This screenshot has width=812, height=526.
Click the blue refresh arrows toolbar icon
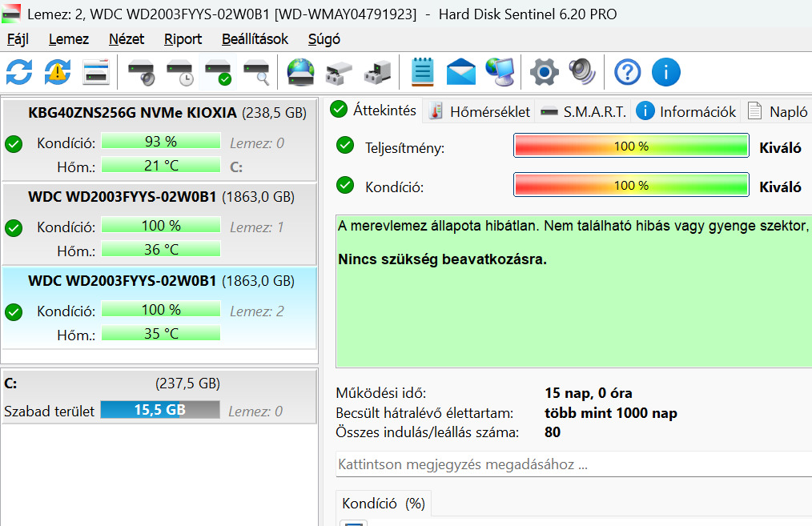click(x=19, y=72)
